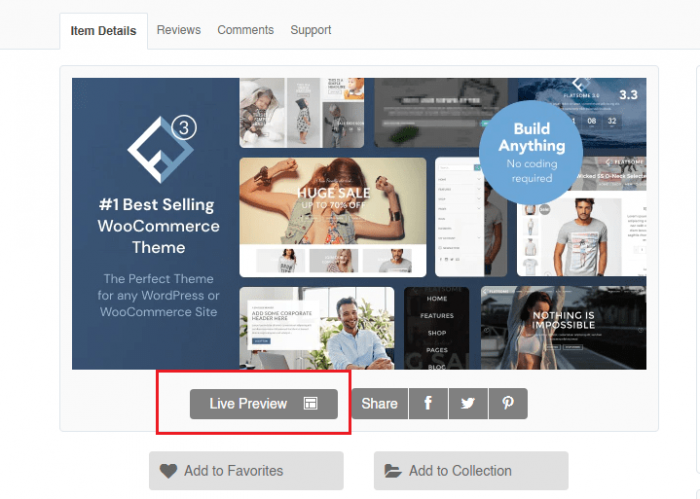
Task: Click the Flatsome diamond logo in preview
Action: (x=162, y=150)
